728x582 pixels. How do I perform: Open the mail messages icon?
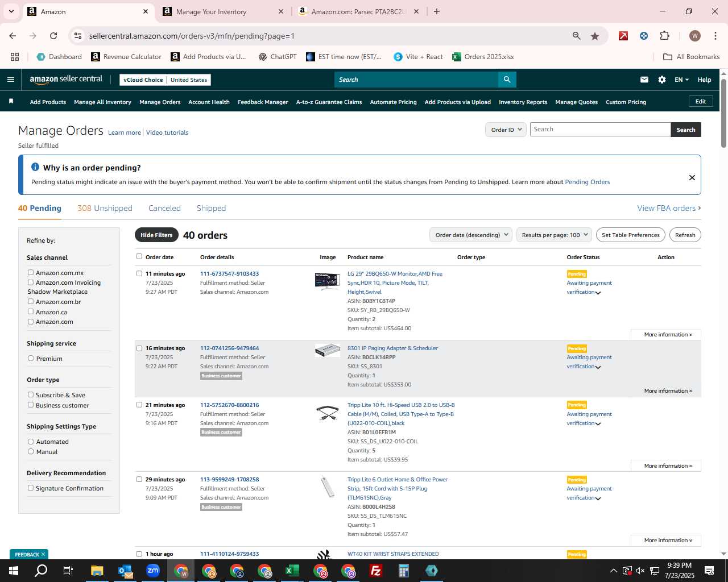pos(644,80)
